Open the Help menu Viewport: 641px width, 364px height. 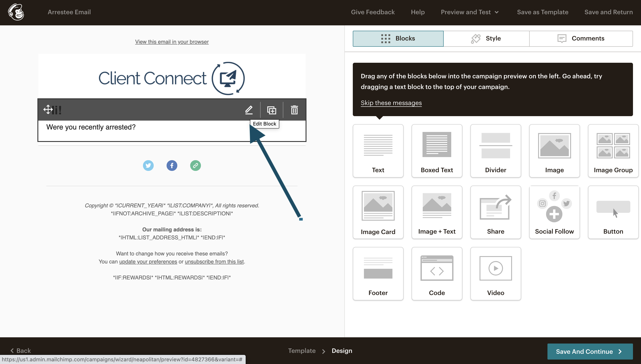(x=418, y=12)
